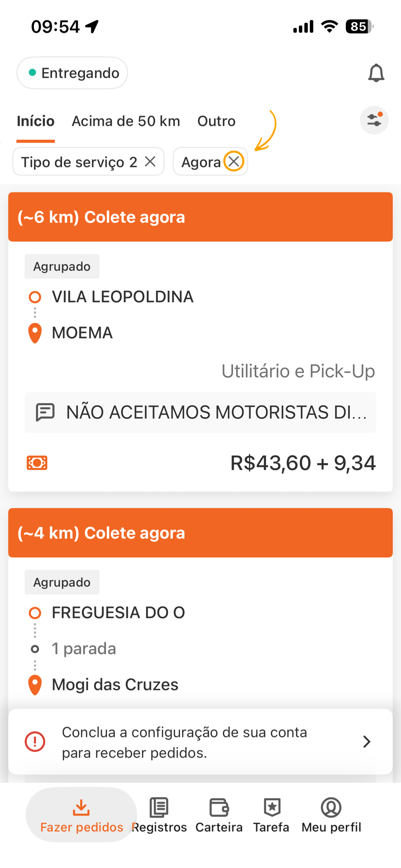Open the Tarefa star badge icon
The image size is (401, 868).
[x=272, y=807]
